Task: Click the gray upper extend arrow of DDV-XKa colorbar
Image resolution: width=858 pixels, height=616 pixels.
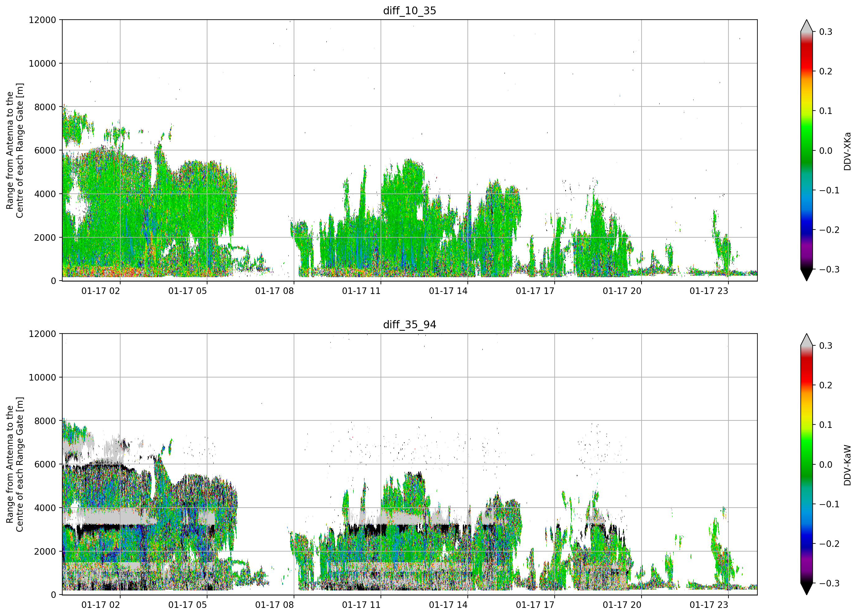Action: [807, 26]
